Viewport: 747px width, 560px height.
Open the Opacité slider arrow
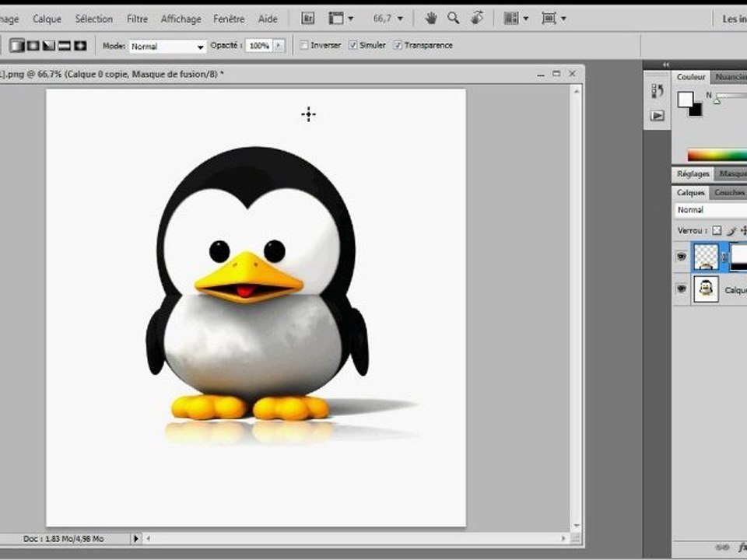click(279, 46)
